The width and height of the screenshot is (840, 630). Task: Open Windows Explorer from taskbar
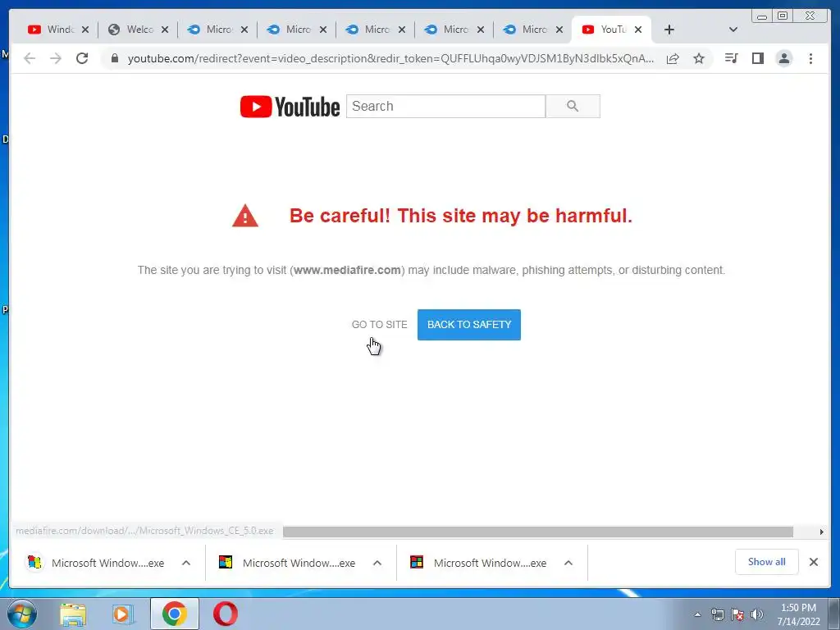(73, 614)
